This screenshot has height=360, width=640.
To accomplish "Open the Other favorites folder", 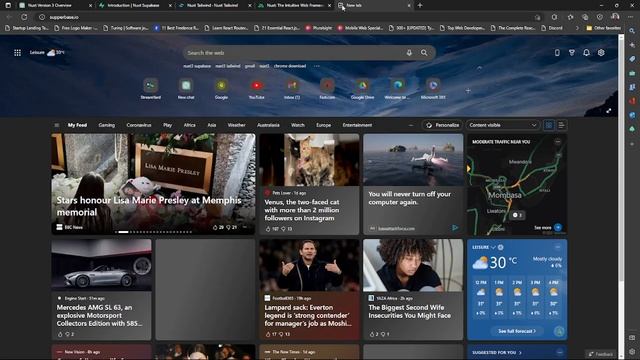I will 603,28.
